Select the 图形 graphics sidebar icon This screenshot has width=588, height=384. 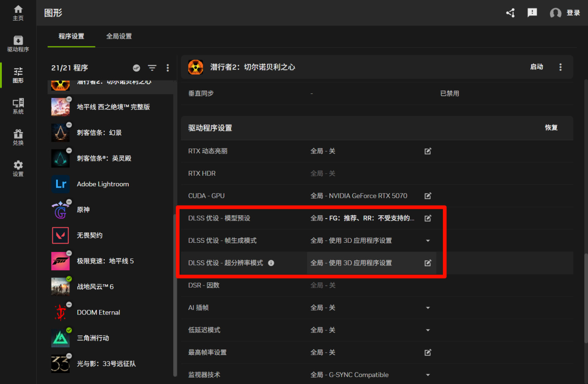[x=18, y=75]
